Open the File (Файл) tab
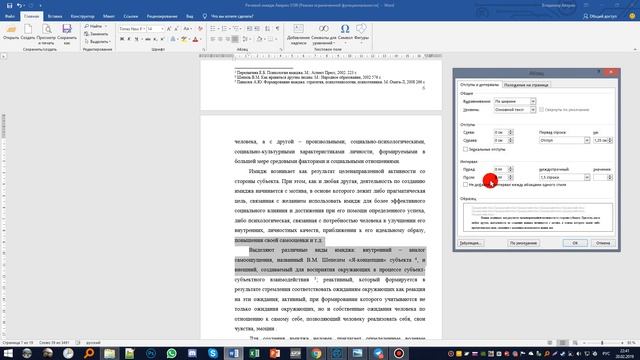The width and height of the screenshot is (640, 360). tap(10, 16)
